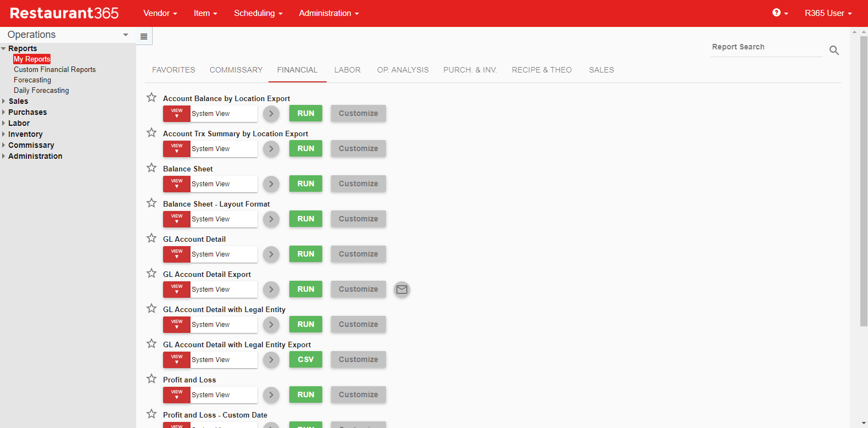Select Daily Forecasting in the sidebar

tap(41, 90)
